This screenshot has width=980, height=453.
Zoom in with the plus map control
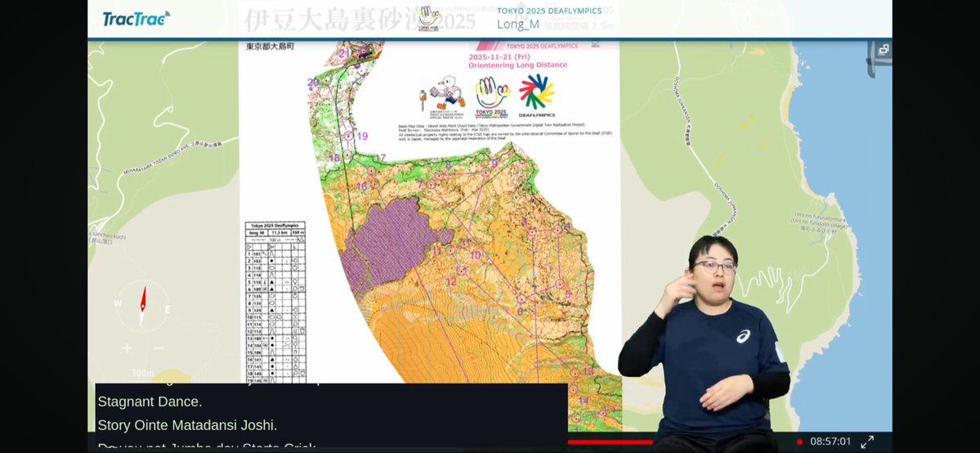[x=127, y=348]
